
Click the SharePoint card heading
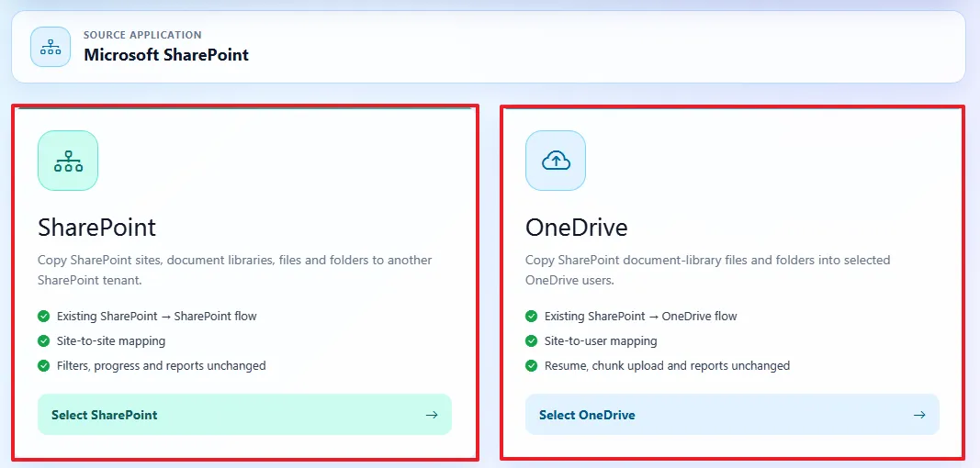96,228
